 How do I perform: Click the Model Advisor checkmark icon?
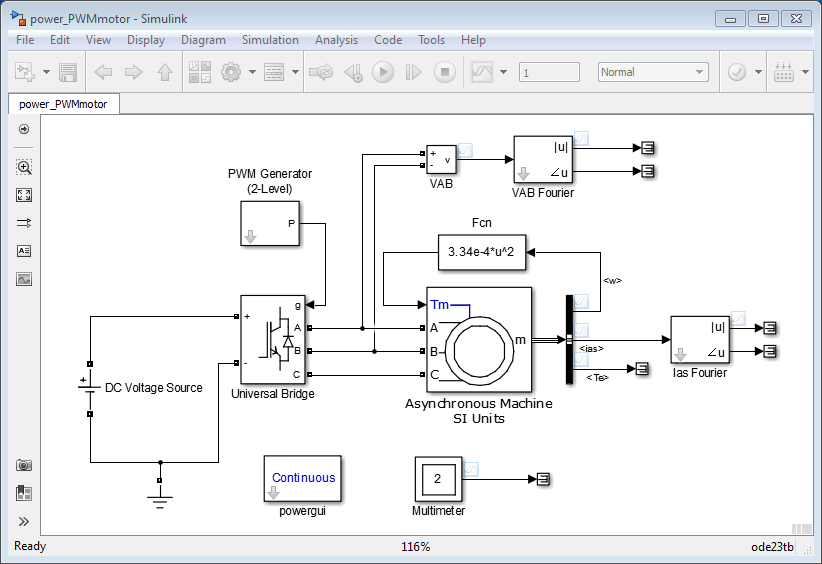point(737,72)
